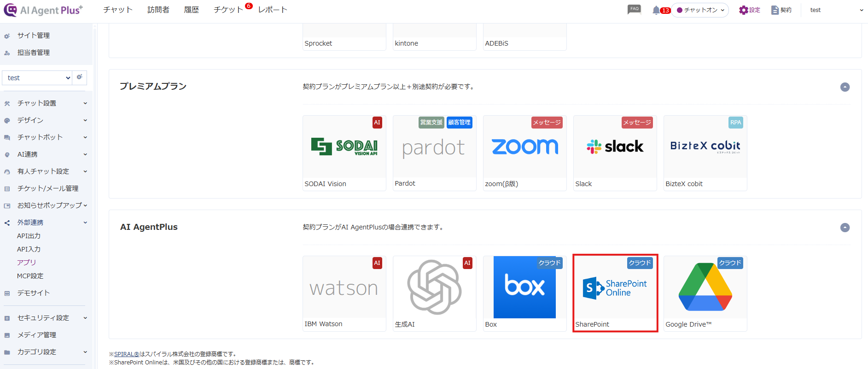Expand チャット設置 sidebar menu
The width and height of the screenshot is (868, 369).
pyautogui.click(x=45, y=103)
